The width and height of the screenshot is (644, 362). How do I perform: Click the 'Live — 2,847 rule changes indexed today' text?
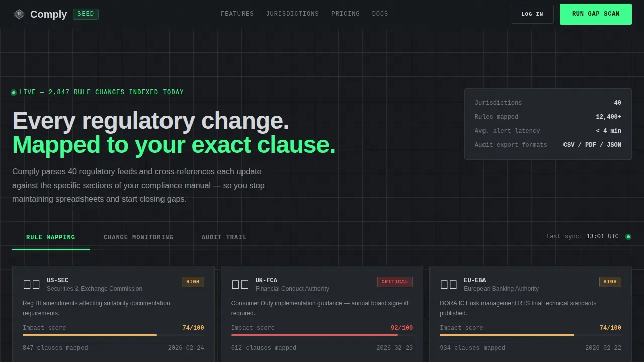coord(101,93)
